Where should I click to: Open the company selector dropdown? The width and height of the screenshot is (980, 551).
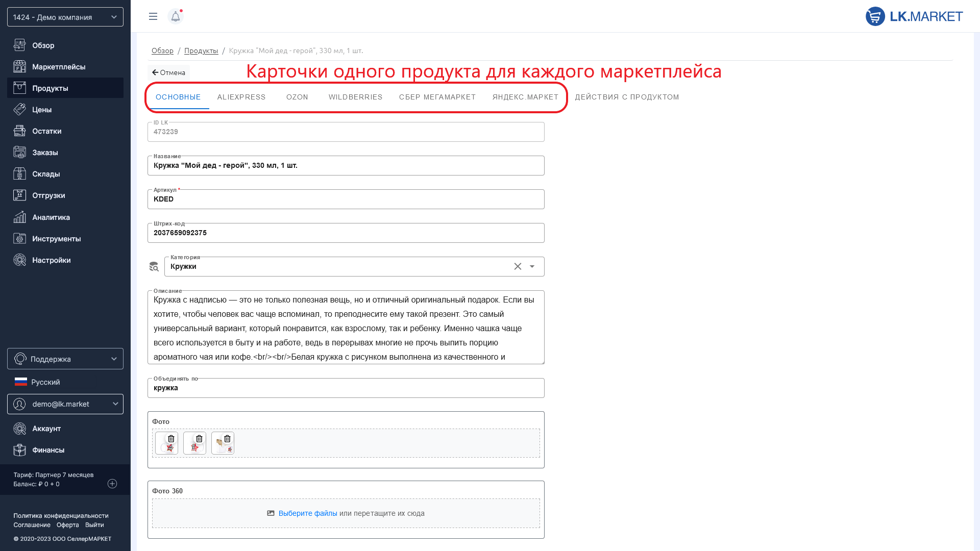point(65,17)
